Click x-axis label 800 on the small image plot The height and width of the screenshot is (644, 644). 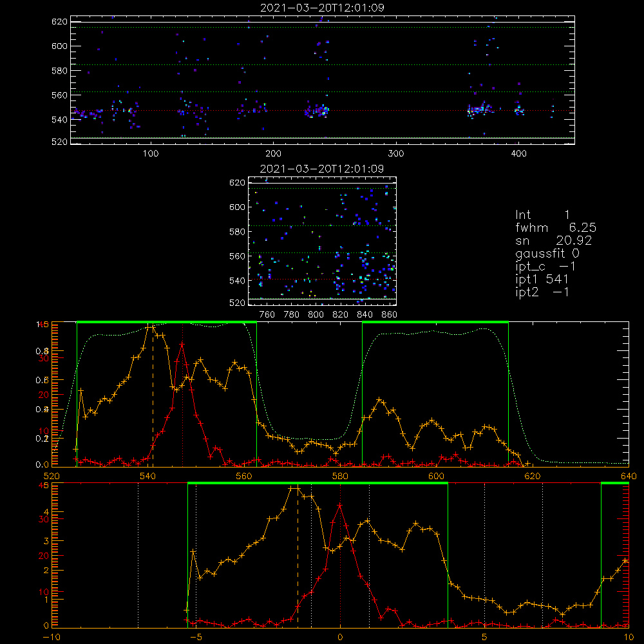coord(316,315)
